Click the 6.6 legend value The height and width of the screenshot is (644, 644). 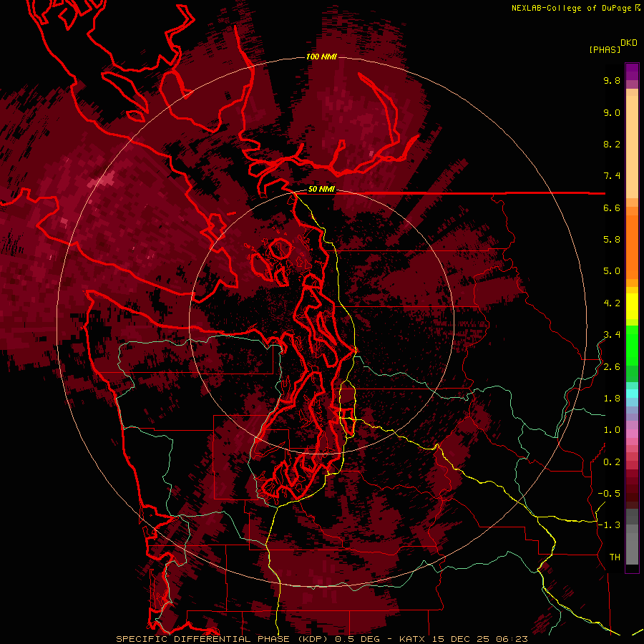612,208
